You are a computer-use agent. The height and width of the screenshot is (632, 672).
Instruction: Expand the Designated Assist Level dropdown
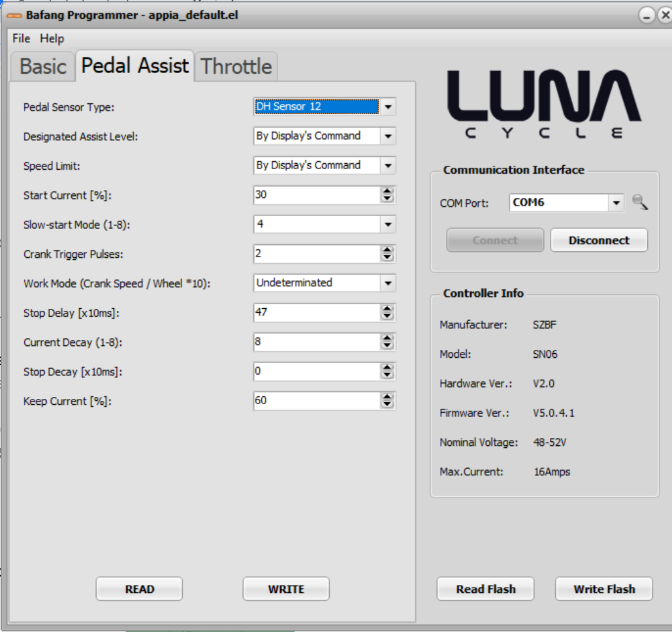(x=388, y=136)
